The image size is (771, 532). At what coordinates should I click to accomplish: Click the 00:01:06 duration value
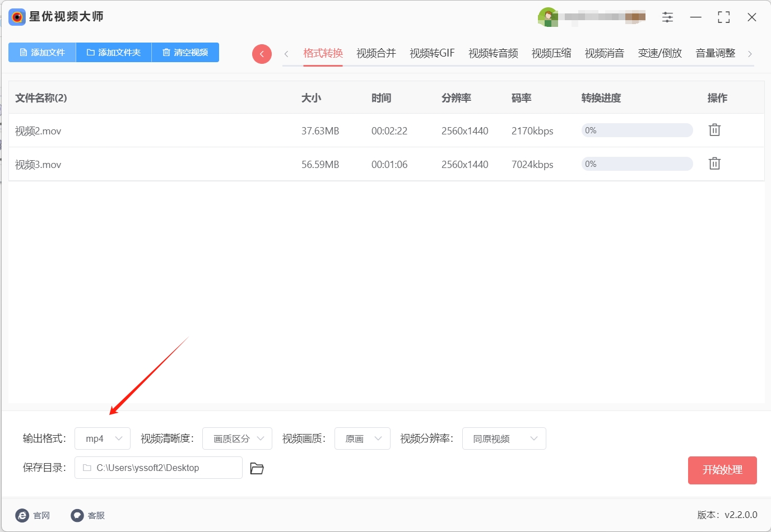coord(389,165)
